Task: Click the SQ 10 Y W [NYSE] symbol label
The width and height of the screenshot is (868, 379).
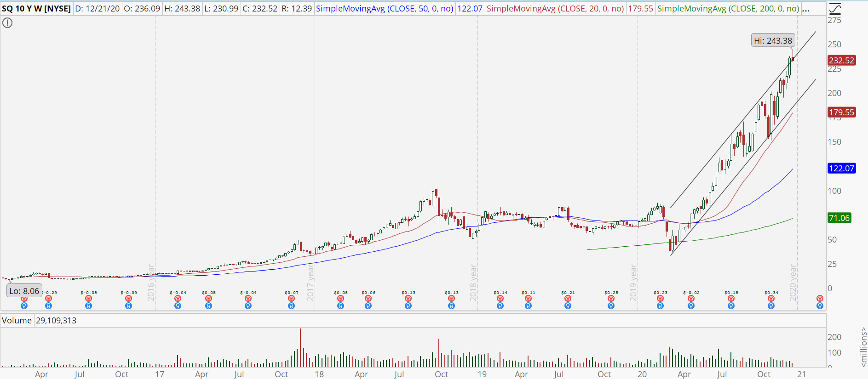Action: [36, 9]
